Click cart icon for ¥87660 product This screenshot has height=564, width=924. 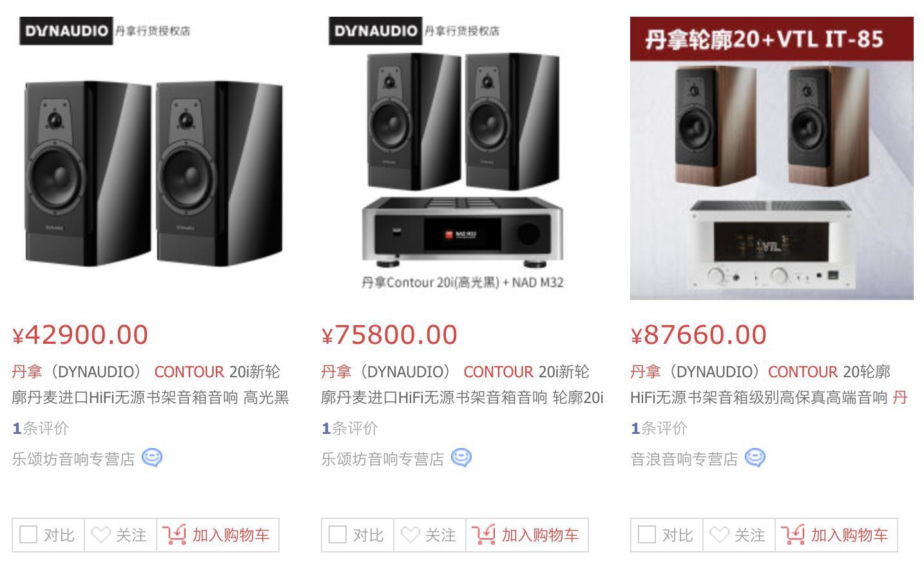coord(793,534)
